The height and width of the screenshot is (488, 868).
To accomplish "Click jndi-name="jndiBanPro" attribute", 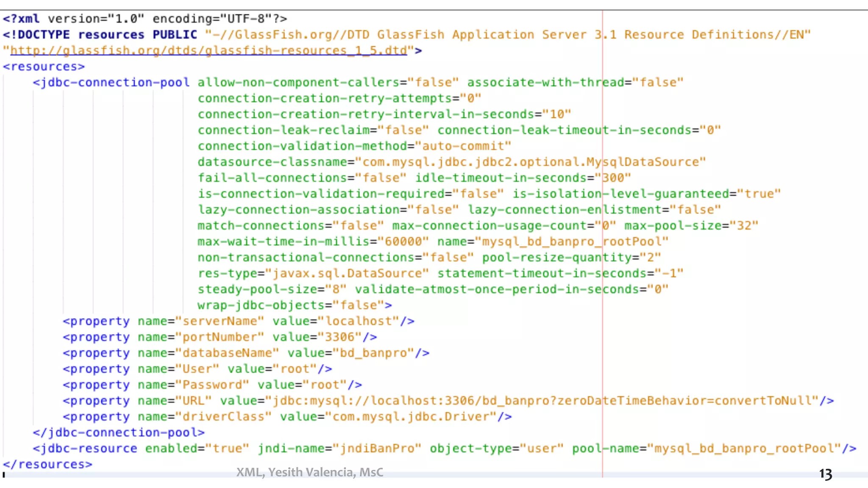I will 339,449.
